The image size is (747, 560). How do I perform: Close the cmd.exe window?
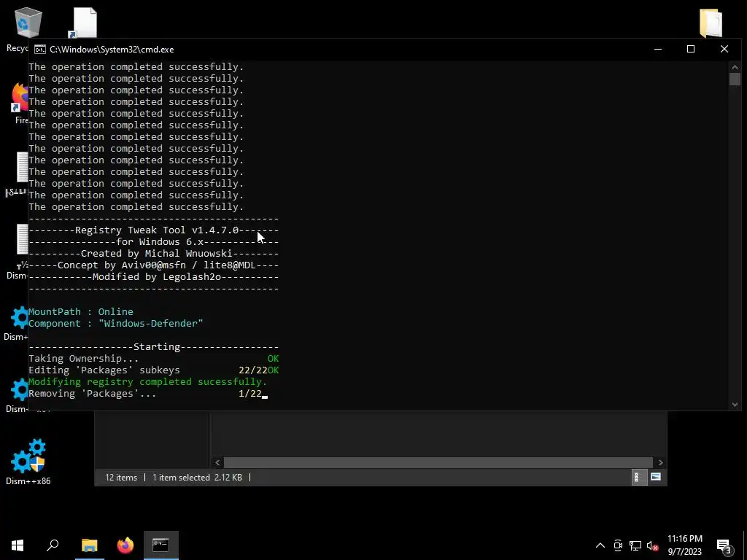click(x=724, y=49)
